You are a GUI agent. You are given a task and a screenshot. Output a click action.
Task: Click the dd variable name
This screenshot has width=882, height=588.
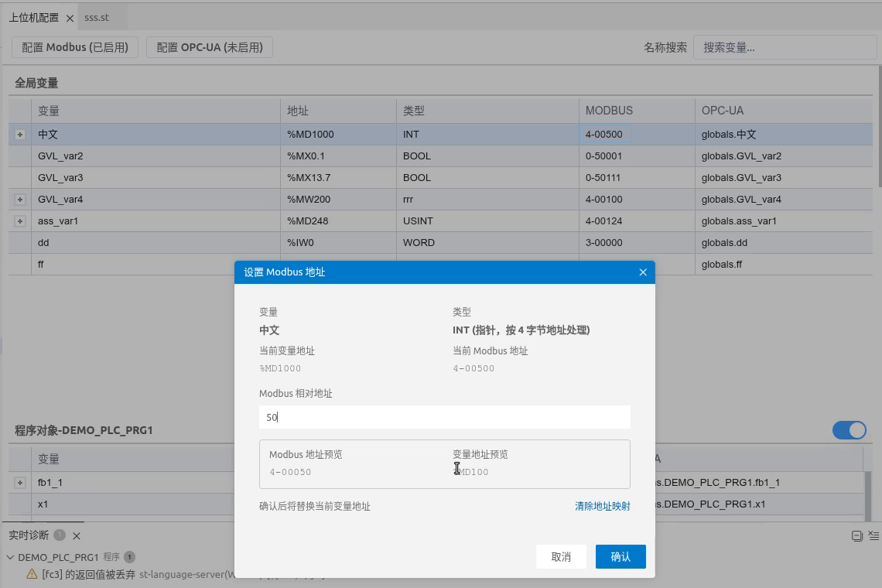43,242
